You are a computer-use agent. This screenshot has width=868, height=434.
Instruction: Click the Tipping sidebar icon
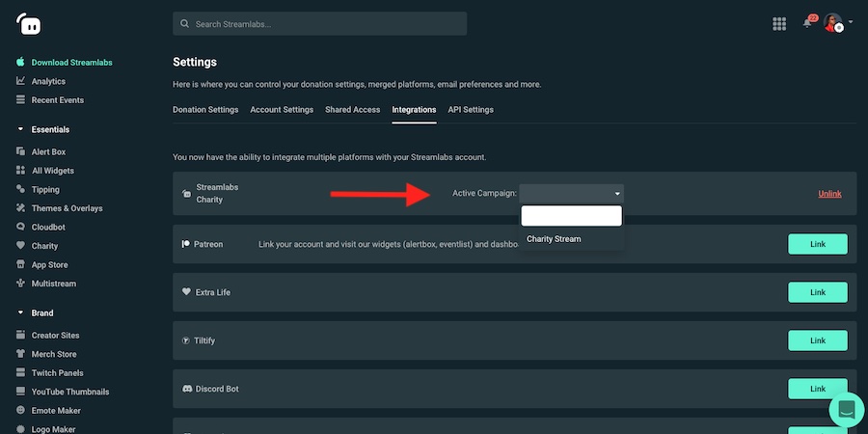(x=20, y=189)
